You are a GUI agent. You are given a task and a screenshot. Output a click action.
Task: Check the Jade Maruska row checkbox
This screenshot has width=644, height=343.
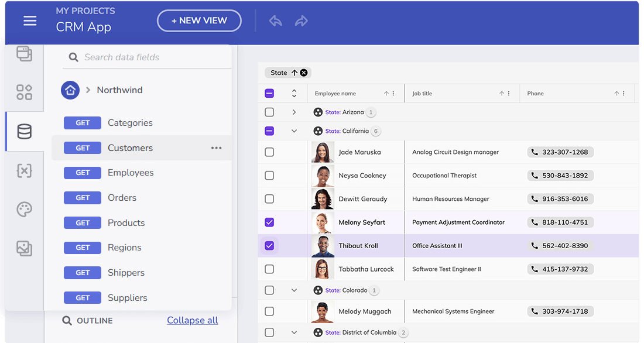pyautogui.click(x=269, y=152)
